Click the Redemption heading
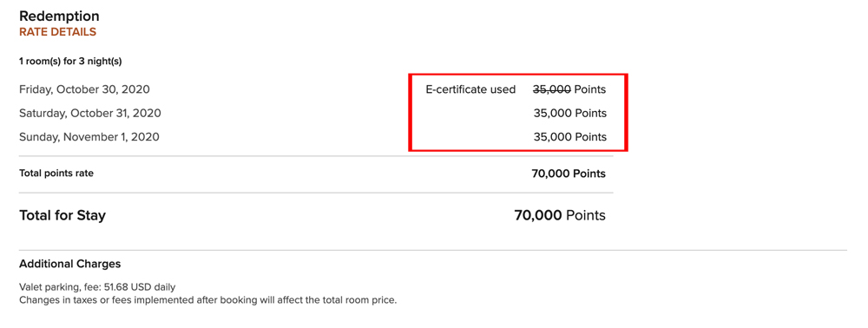The width and height of the screenshot is (868, 328). click(x=59, y=16)
